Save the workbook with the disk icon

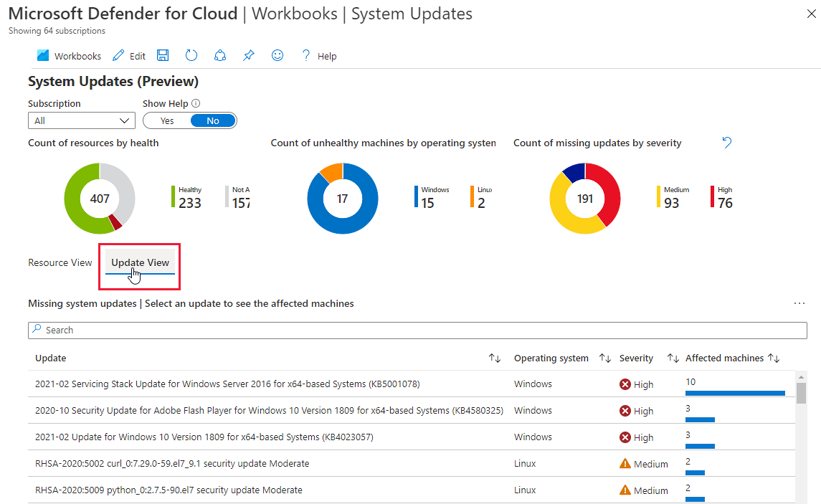click(x=163, y=55)
